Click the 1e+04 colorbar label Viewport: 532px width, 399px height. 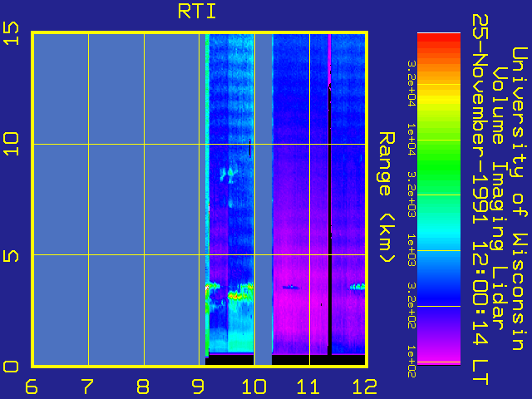(x=411, y=140)
